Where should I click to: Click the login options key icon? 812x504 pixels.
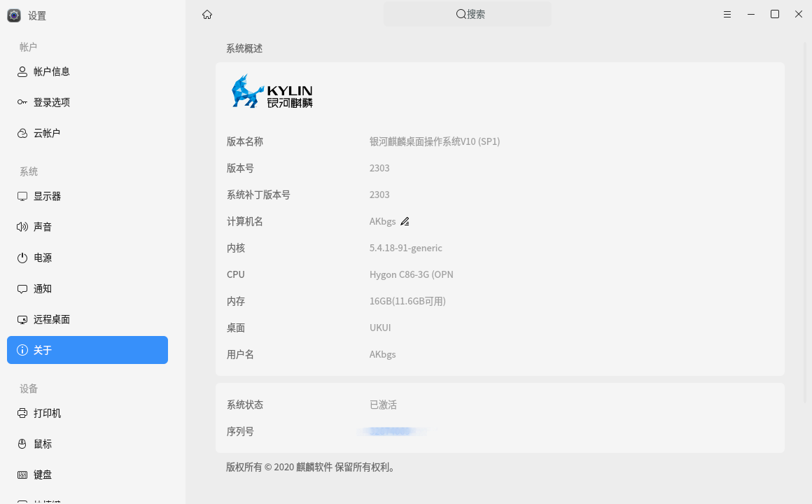[22, 102]
